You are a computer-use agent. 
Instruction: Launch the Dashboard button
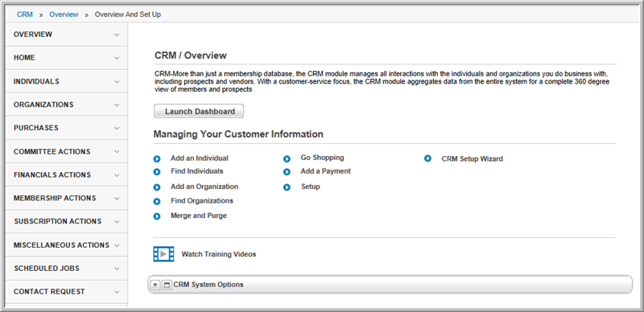pyautogui.click(x=199, y=111)
